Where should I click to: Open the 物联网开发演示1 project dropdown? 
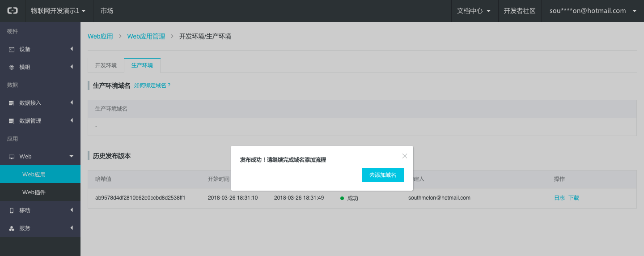pos(58,11)
